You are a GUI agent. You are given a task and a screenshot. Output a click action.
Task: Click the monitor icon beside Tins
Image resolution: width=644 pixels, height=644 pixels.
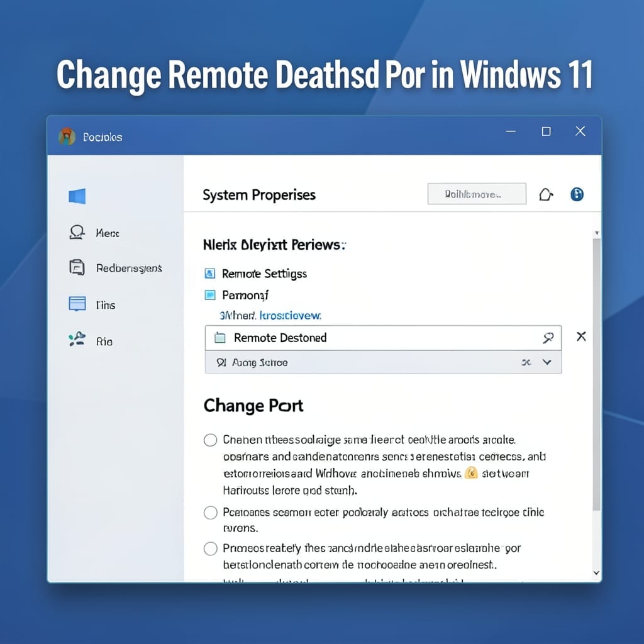(77, 304)
